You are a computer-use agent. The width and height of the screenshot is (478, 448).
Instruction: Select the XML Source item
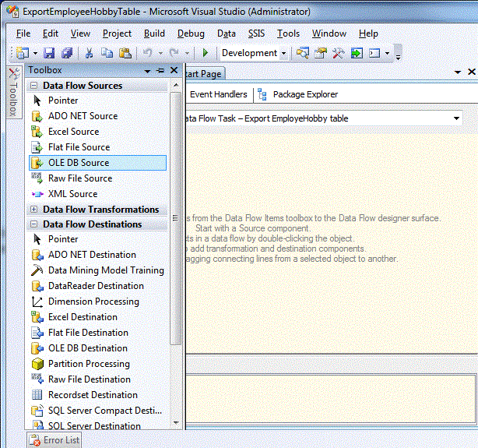[72, 194]
